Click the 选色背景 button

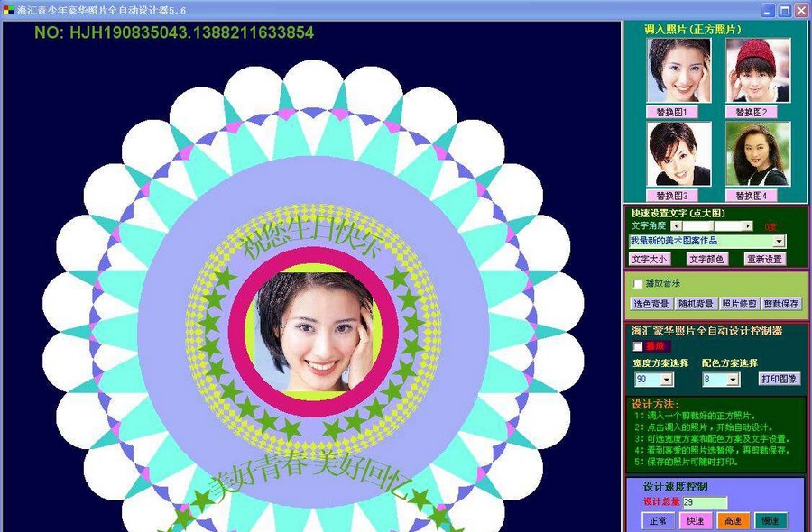click(651, 304)
